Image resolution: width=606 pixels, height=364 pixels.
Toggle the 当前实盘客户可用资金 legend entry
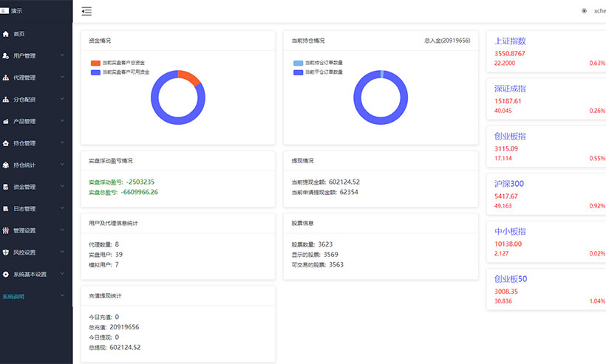(x=96, y=72)
